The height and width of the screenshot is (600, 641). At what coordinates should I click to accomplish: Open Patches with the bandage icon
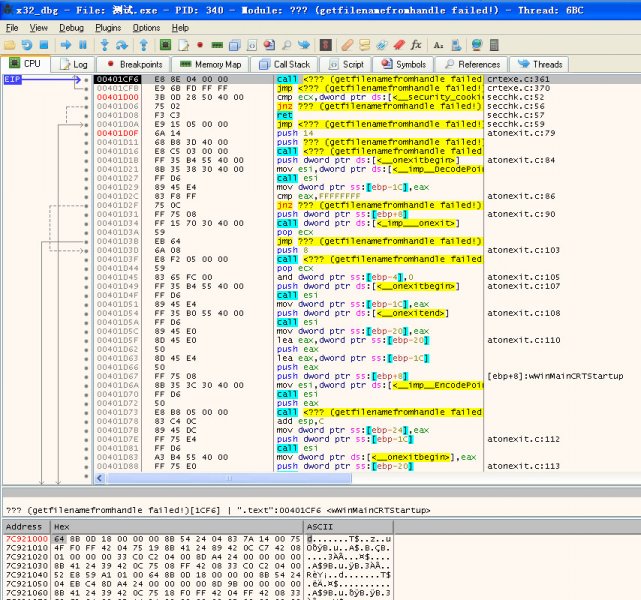[347, 45]
